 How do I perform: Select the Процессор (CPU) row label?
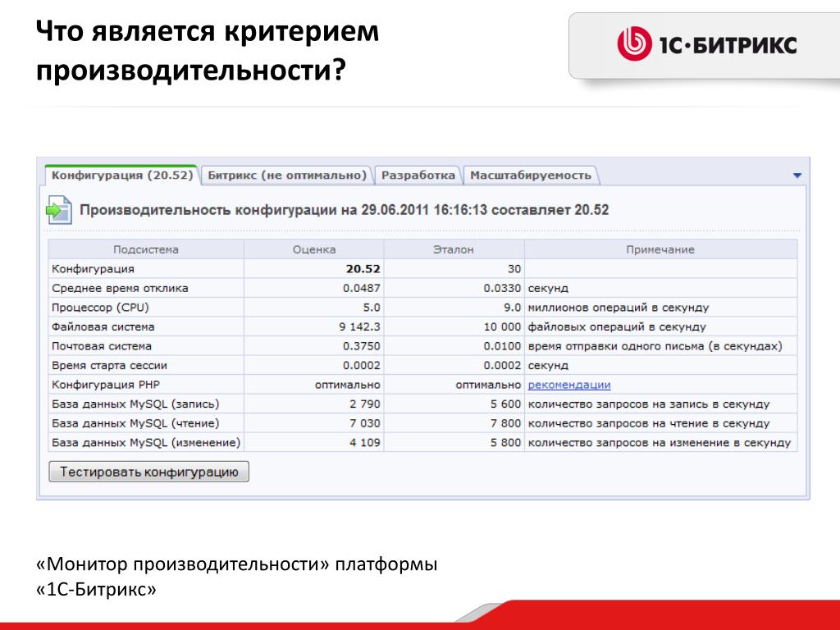(100, 308)
